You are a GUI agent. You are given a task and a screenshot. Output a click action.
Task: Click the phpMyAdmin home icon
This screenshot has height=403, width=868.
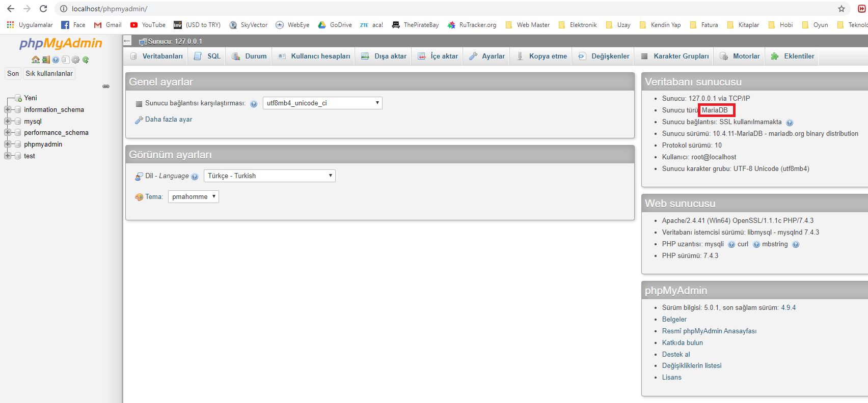(x=36, y=60)
